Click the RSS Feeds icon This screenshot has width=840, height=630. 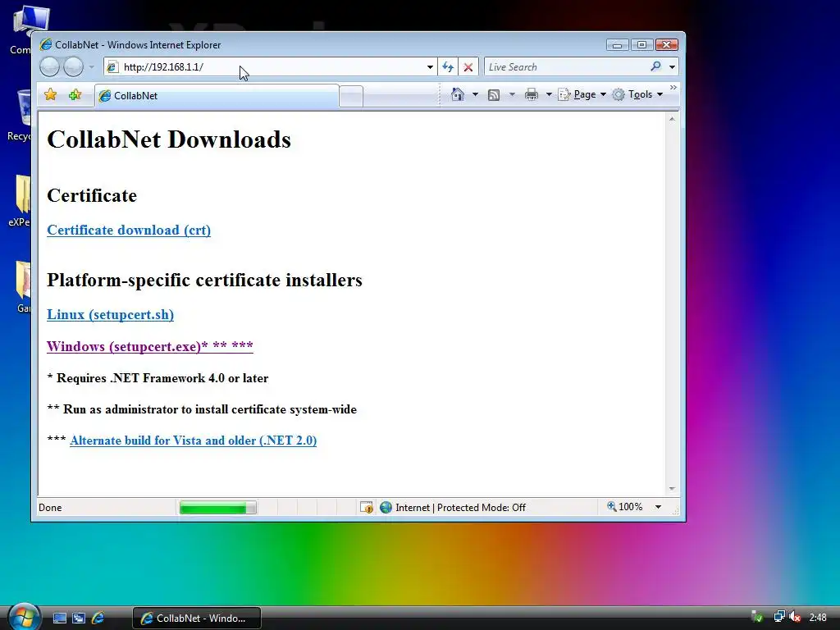coord(494,95)
